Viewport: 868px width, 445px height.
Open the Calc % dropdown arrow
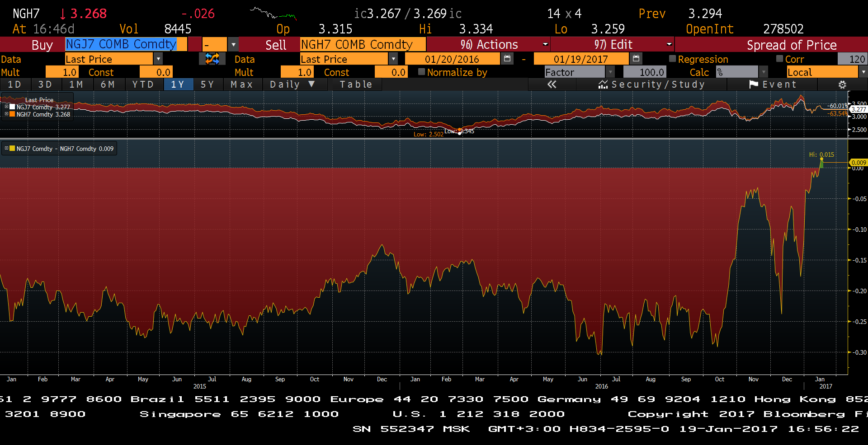tap(764, 72)
